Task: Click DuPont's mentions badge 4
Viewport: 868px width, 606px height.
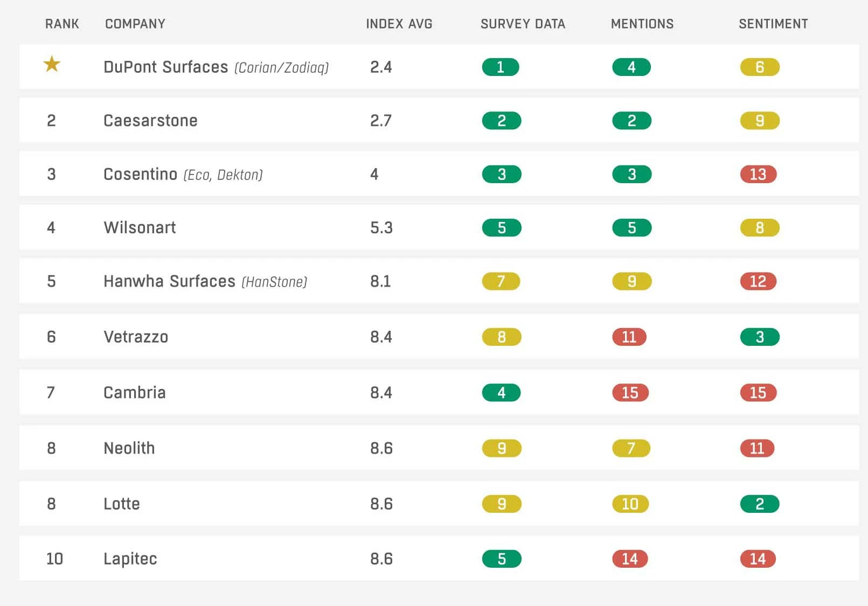Action: (x=631, y=67)
